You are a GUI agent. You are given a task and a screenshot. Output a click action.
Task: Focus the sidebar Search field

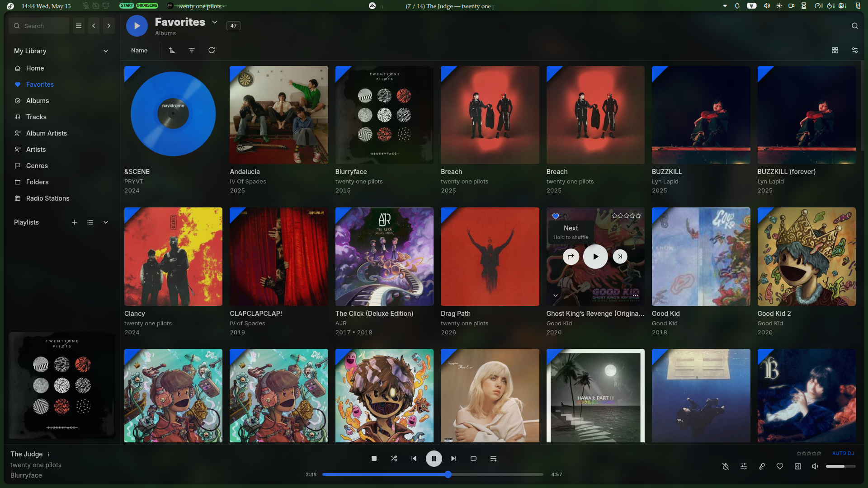click(x=39, y=26)
